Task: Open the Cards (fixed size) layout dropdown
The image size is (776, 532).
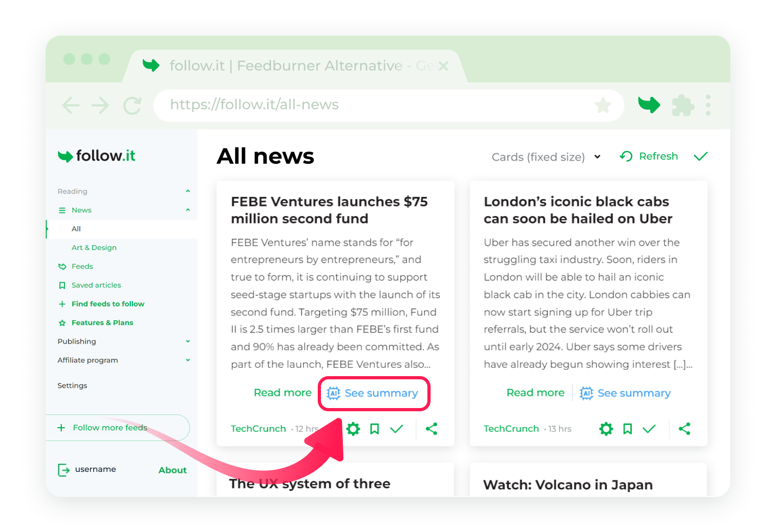Action: pos(546,157)
